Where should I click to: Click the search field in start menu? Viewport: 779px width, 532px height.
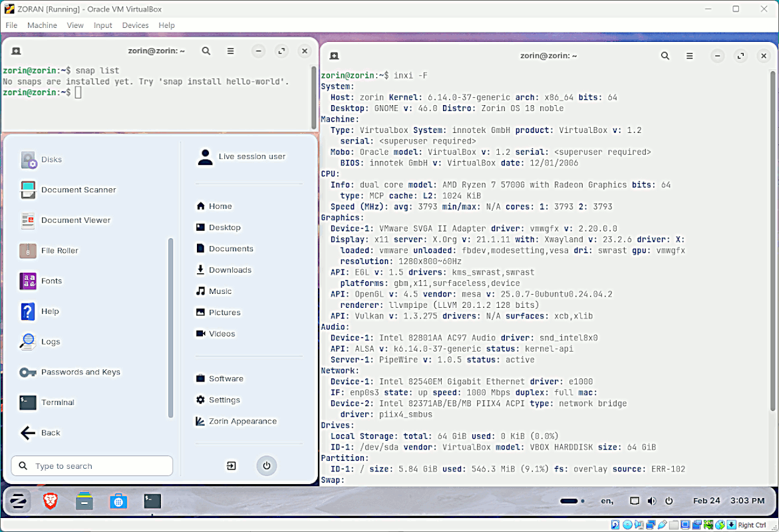92,466
